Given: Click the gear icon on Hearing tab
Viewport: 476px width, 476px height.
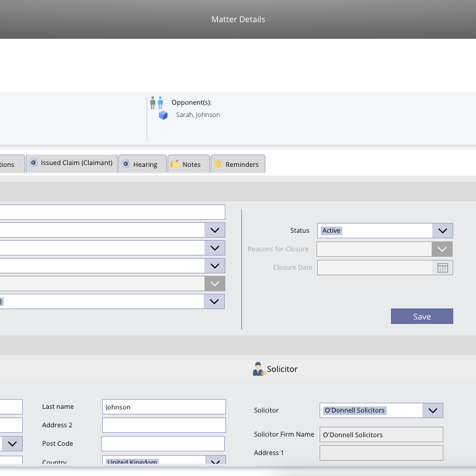Looking at the screenshot, I should tap(126, 164).
